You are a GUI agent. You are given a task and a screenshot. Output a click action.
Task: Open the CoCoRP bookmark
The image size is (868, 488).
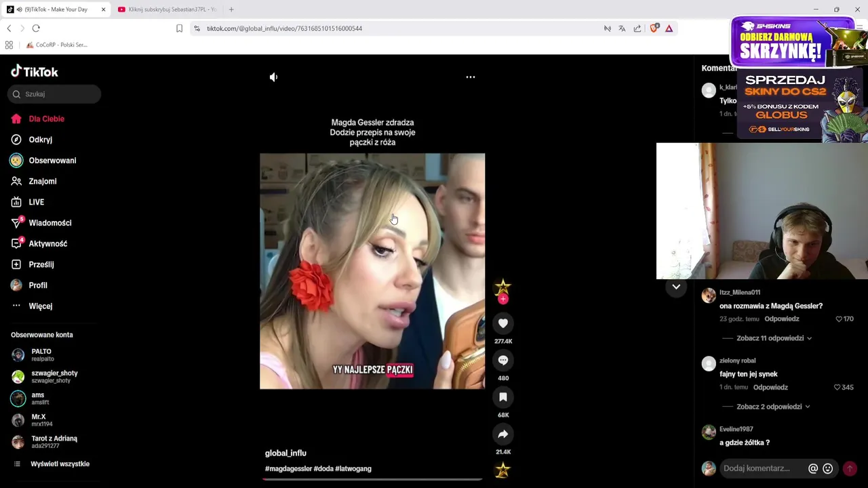[x=56, y=45]
